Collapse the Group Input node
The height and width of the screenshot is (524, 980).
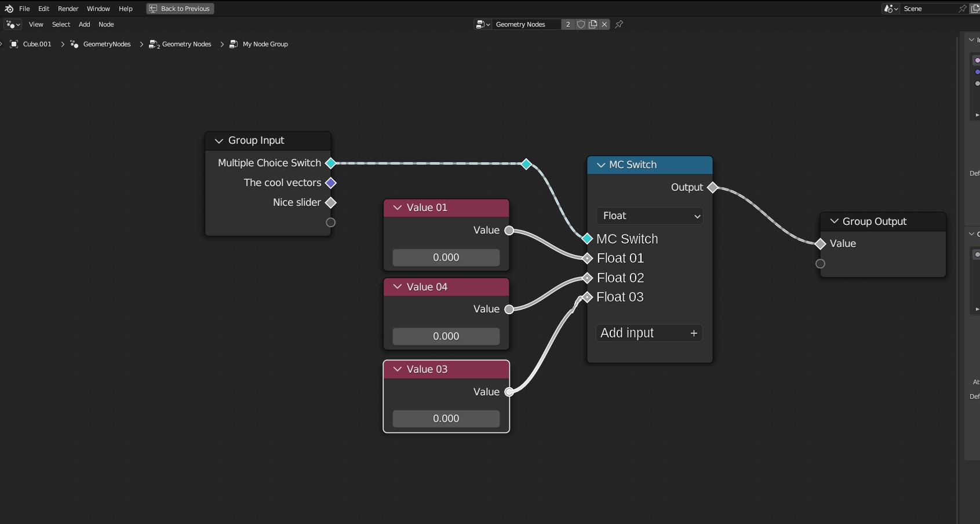(x=219, y=141)
